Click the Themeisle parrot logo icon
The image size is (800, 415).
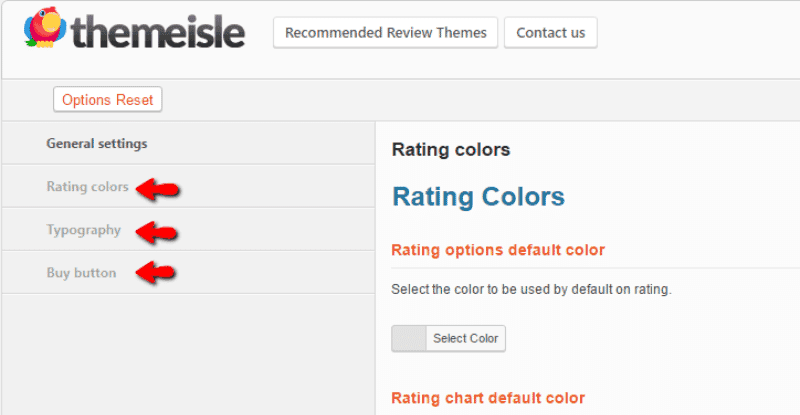pyautogui.click(x=43, y=30)
